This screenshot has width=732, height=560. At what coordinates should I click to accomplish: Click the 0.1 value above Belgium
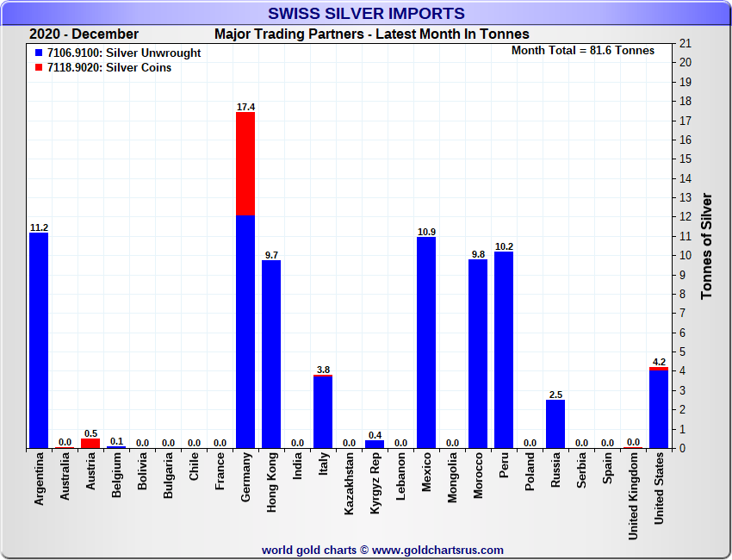116,441
